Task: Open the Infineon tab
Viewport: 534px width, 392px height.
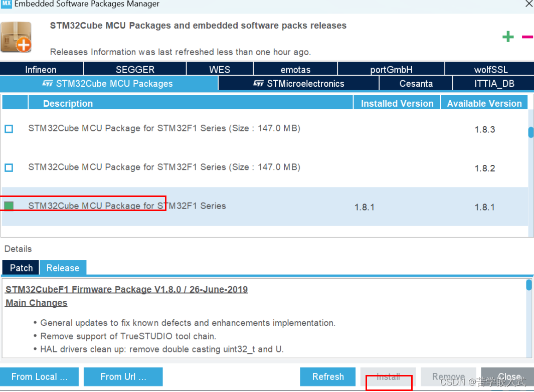Action: (x=42, y=69)
